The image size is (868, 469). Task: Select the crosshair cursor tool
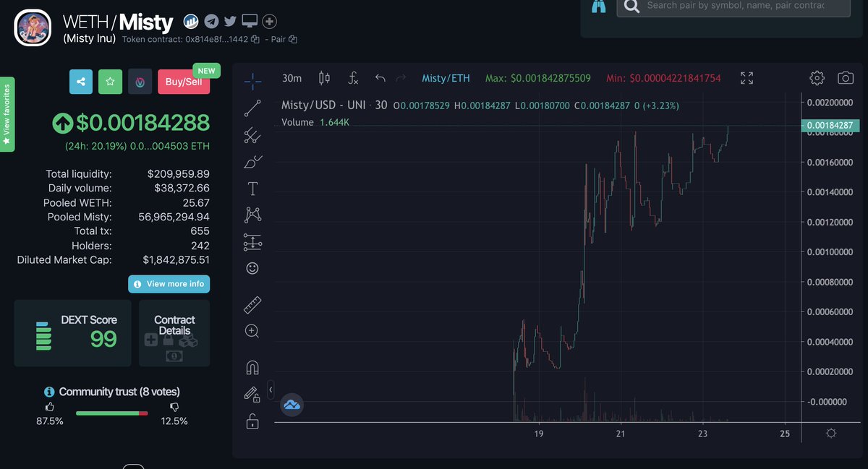tap(252, 80)
